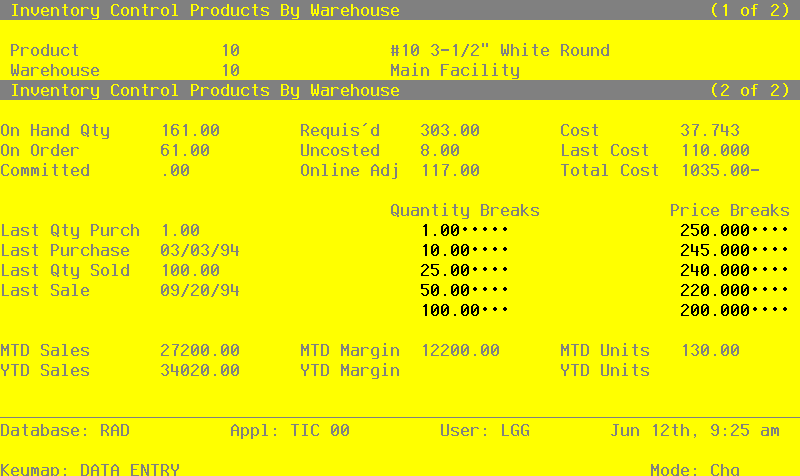Click the Last Sale date 09/20/94
This screenshot has width=800, height=476.
pyautogui.click(x=200, y=290)
